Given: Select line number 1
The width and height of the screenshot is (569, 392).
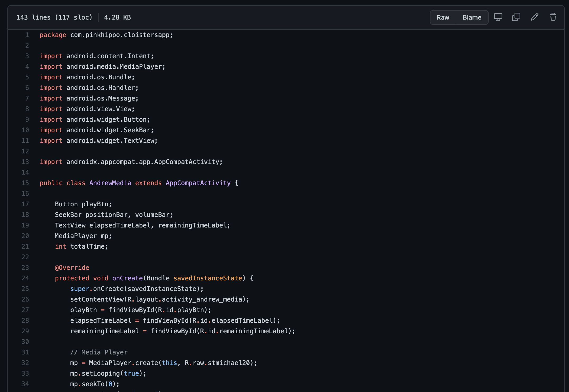Looking at the screenshot, I should (x=27, y=35).
